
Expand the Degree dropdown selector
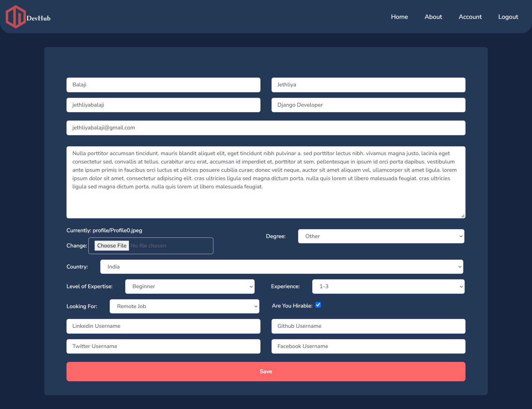(381, 236)
